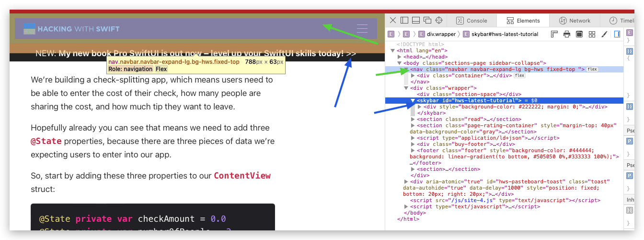644x240 pixels.
Task: Select the script src="/js/site-4.js" row
Action: click(x=505, y=200)
